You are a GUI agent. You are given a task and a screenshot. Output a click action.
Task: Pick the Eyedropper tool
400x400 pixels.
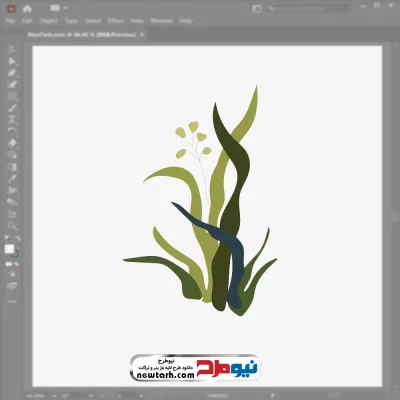pos(12,178)
